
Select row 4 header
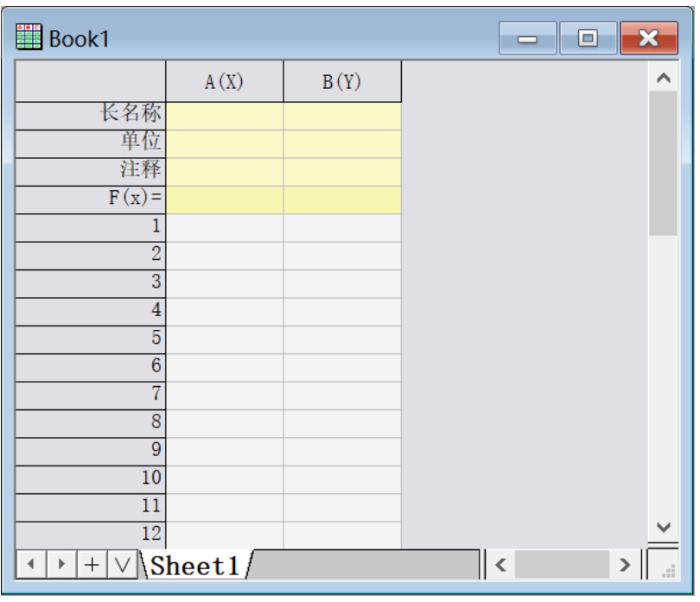click(91, 312)
